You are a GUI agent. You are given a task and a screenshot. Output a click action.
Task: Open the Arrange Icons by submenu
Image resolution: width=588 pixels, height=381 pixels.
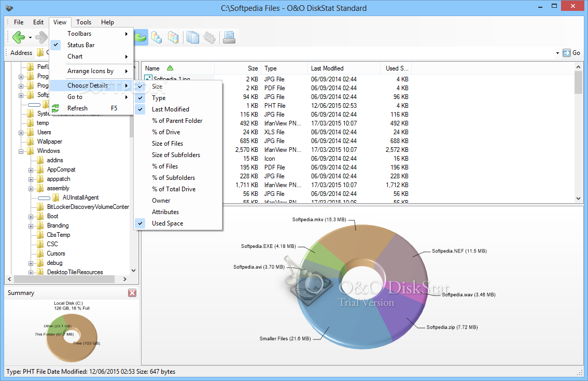pos(91,71)
